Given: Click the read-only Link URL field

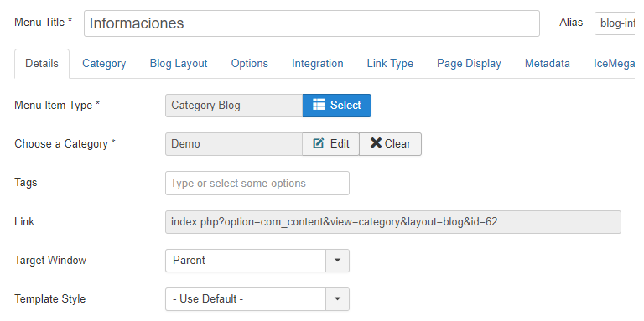Looking at the screenshot, I should coord(393,222).
